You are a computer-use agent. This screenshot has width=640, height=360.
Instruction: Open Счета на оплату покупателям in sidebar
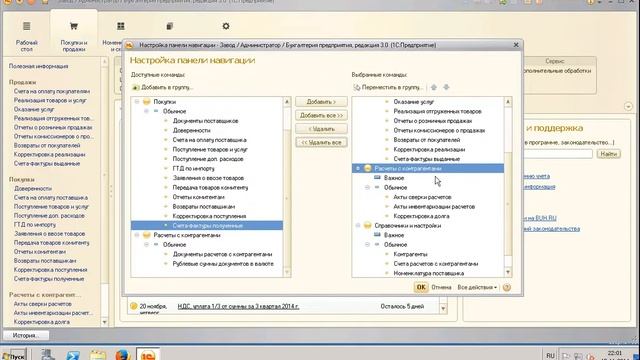tap(52, 91)
